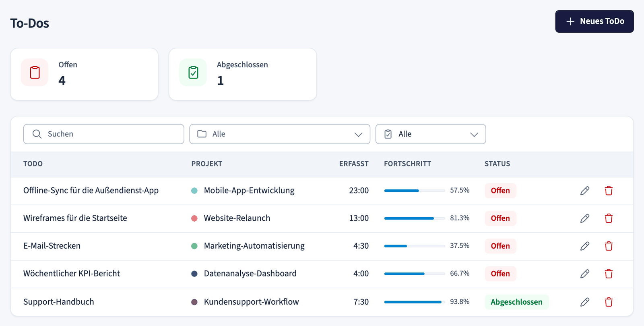Screen dimensions: 644x326
Task: Click the 93.8% progress value
Action: (460, 302)
